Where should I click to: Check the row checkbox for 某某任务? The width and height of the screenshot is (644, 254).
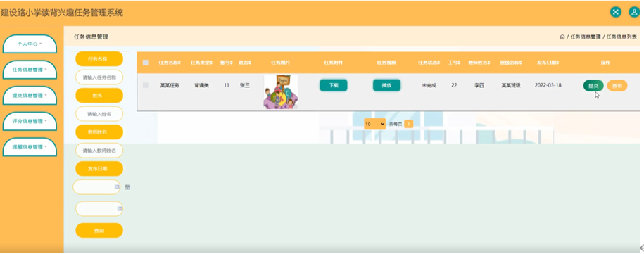(146, 85)
